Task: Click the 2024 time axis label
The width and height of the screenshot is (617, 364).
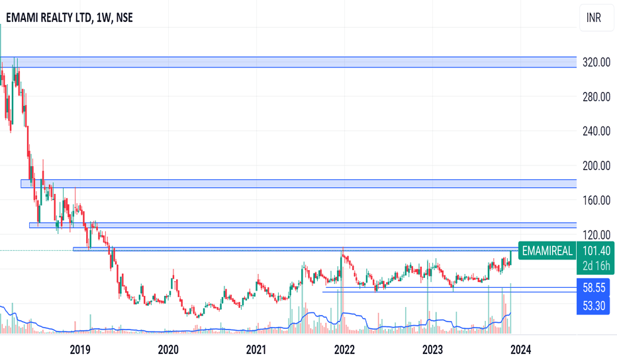Action: (x=520, y=349)
